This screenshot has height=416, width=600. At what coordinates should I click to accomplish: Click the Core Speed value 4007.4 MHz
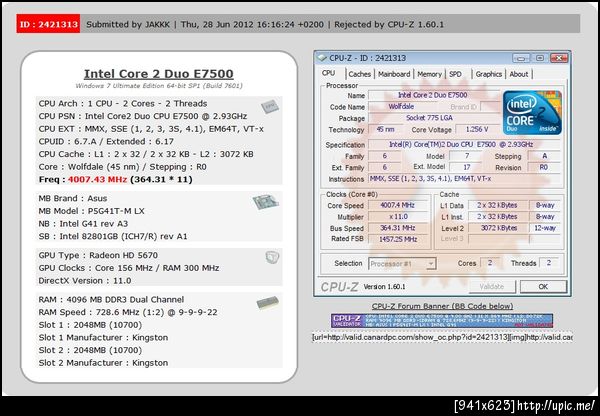pos(398,206)
